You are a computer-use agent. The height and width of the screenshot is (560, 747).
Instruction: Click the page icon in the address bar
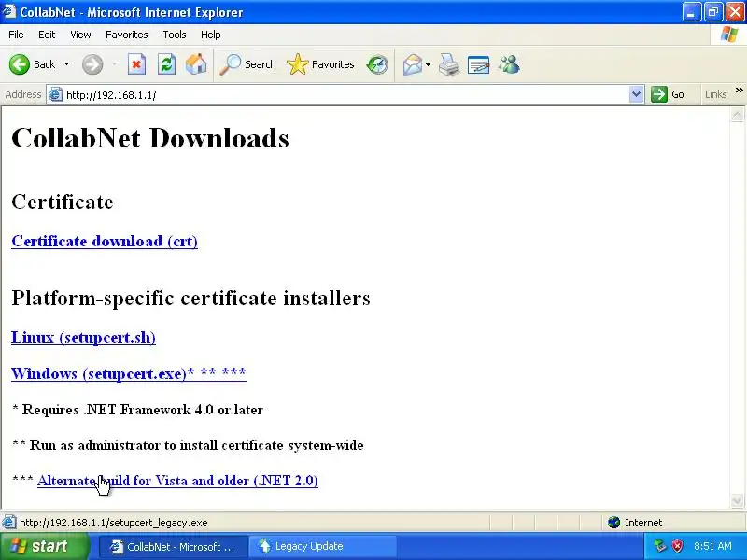pos(56,95)
